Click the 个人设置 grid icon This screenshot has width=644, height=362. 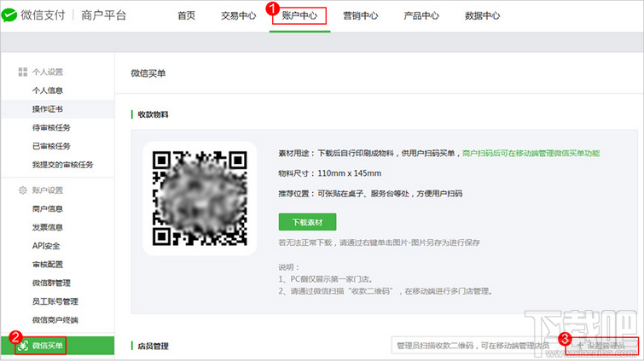(x=22, y=72)
